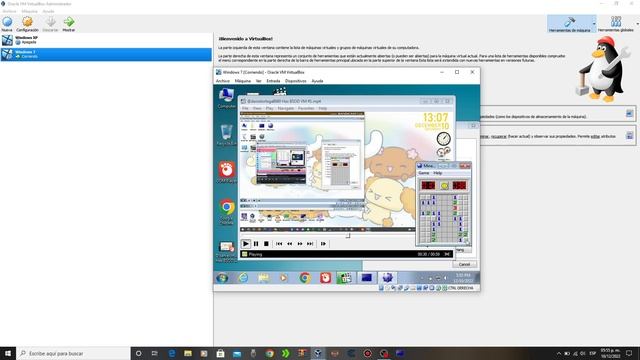Click Computer desktop icon inside the VM
640x360 pixels.
pyautogui.click(x=226, y=98)
